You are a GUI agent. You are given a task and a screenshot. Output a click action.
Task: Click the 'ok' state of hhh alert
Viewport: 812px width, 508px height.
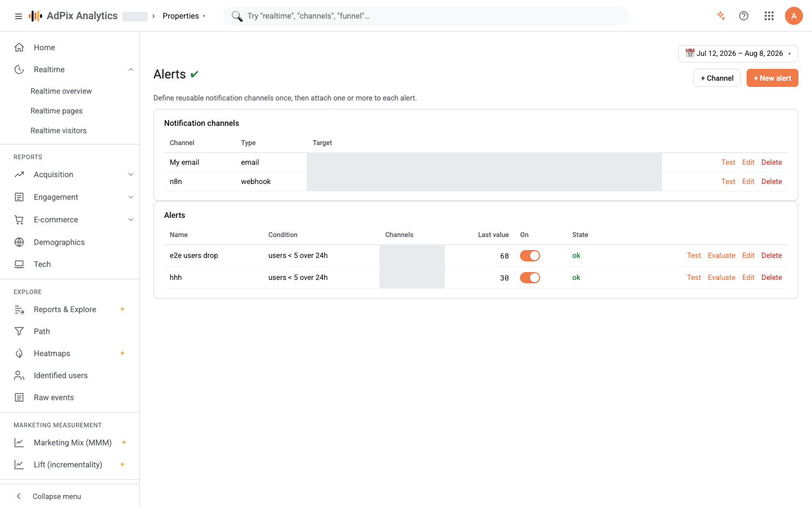click(x=576, y=278)
